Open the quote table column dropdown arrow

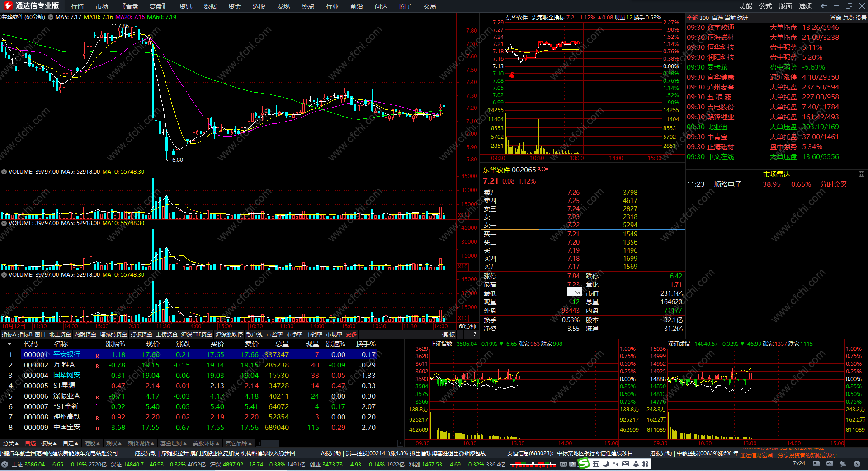pyautogui.click(x=9, y=344)
